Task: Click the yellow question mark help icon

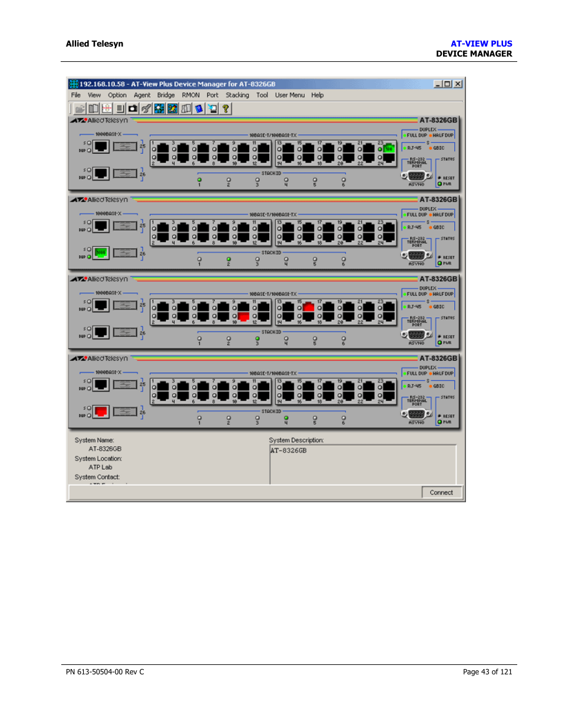Action: click(226, 108)
